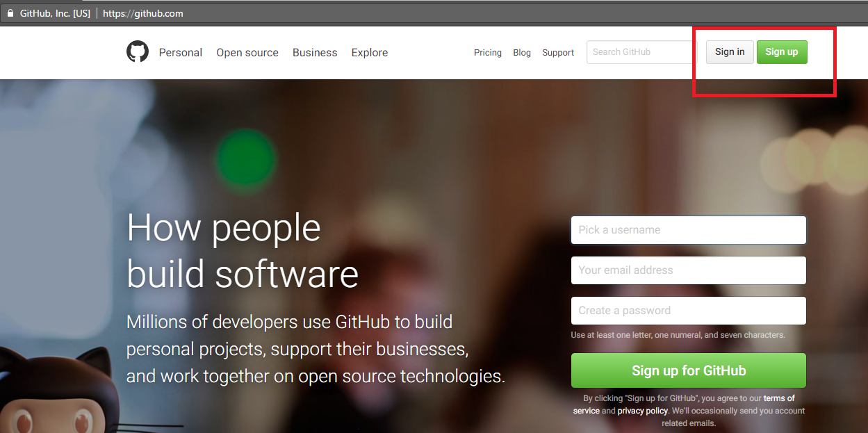
Task: Click the How people build software heading
Action: pyautogui.click(x=243, y=250)
